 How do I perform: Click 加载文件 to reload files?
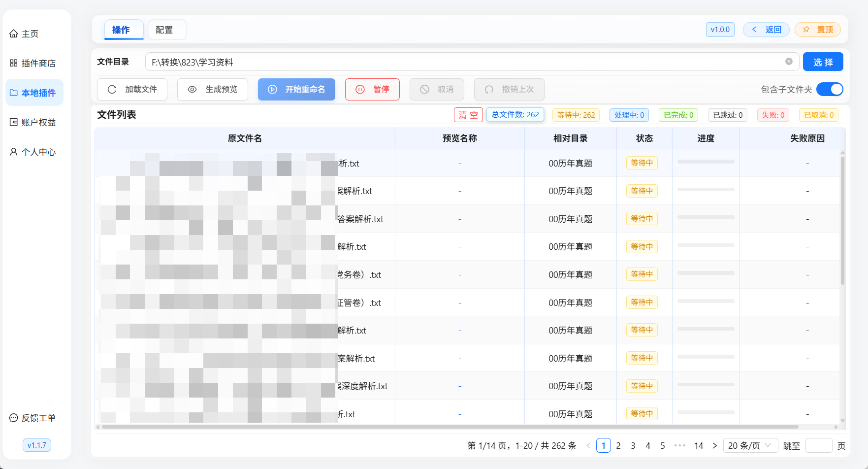(132, 89)
